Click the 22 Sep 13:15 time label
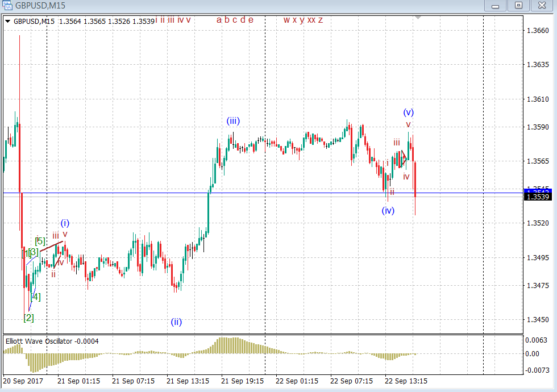This screenshot has height=392, width=557. [x=406, y=381]
